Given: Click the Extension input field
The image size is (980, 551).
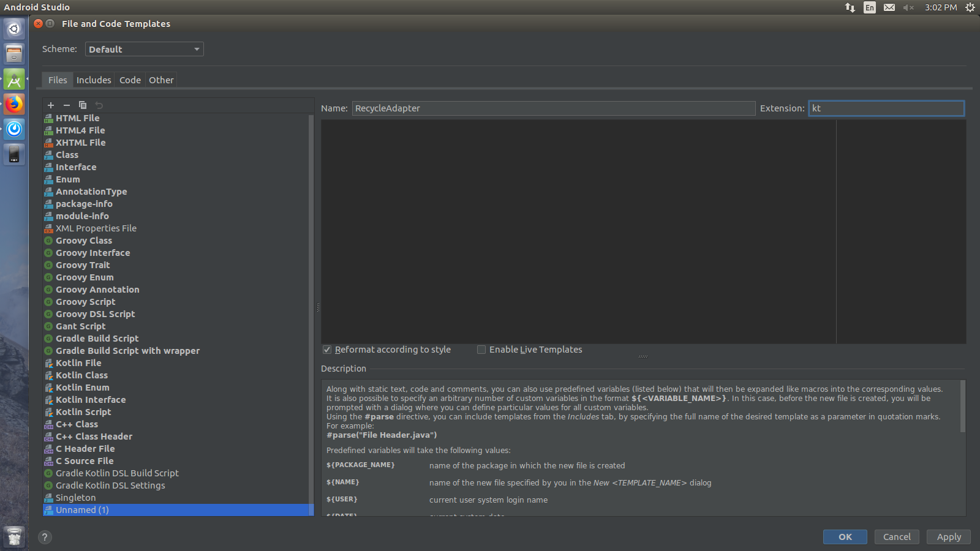Looking at the screenshot, I should pyautogui.click(x=886, y=108).
